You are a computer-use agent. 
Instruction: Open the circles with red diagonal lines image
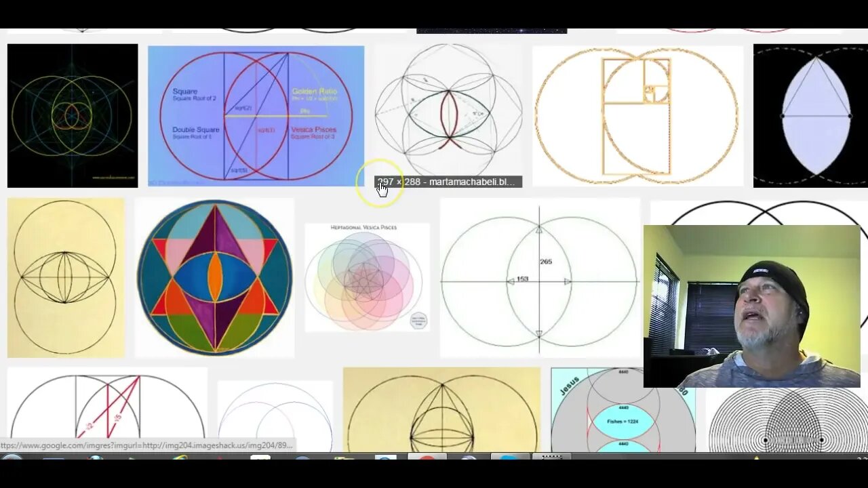tap(107, 409)
